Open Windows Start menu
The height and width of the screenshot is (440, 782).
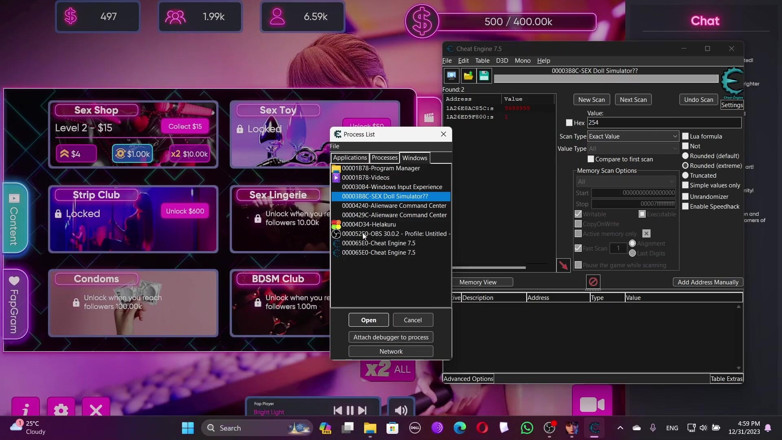pos(188,428)
